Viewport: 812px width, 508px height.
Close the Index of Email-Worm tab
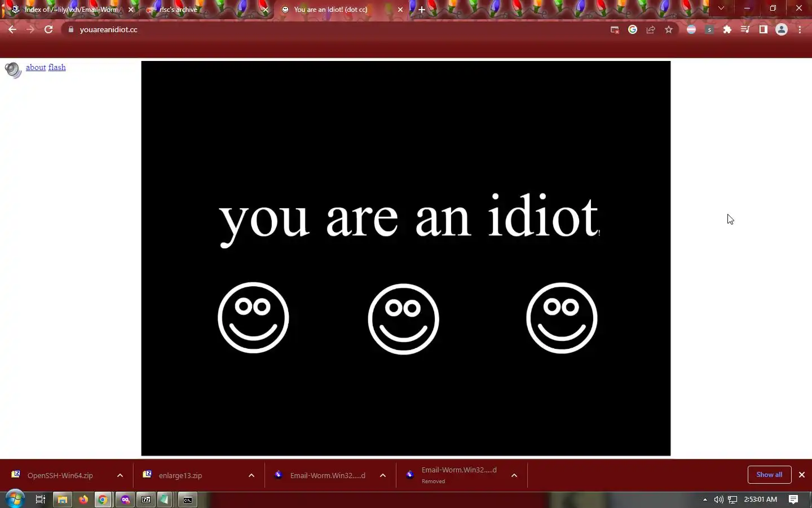click(131, 10)
